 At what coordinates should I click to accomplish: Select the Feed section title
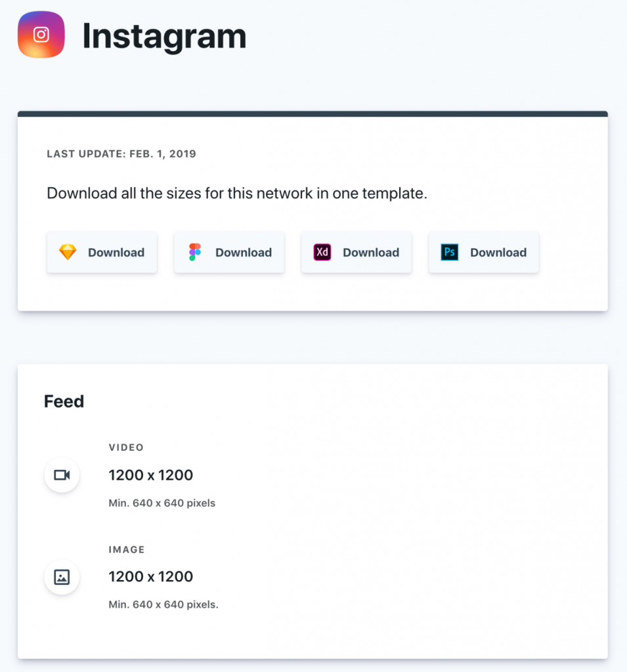pyautogui.click(x=63, y=401)
